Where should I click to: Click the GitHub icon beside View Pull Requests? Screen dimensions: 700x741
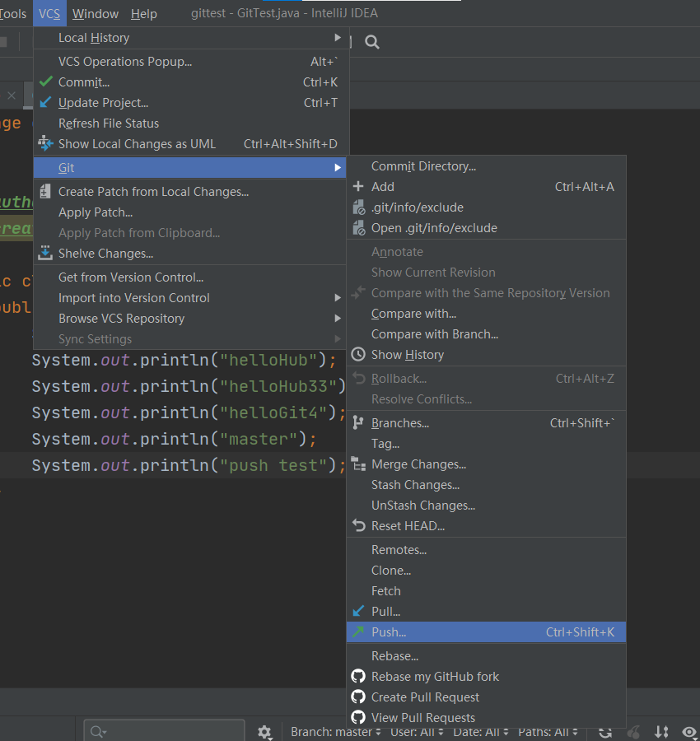pos(358,717)
